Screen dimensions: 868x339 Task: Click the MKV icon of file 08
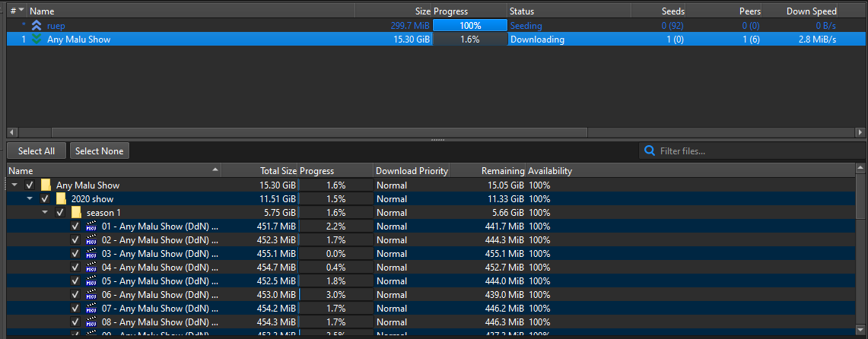91,322
